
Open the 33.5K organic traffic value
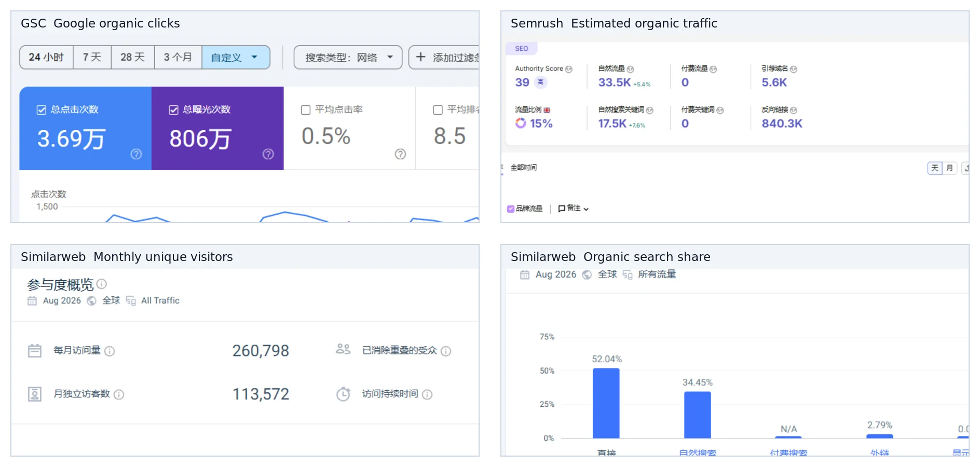tap(615, 82)
